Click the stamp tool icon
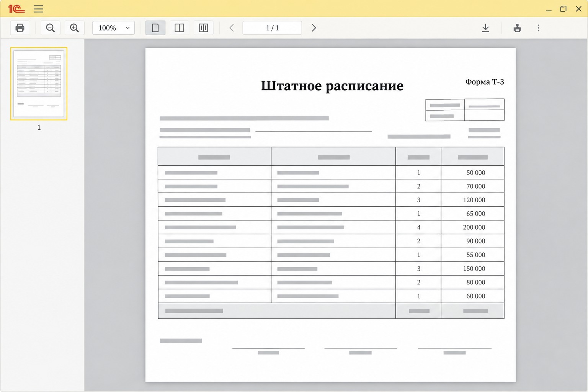This screenshot has height=392, width=588. (517, 28)
